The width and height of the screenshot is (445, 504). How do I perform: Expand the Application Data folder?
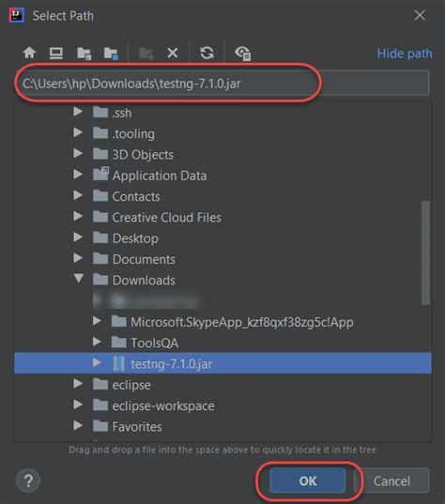coord(78,175)
